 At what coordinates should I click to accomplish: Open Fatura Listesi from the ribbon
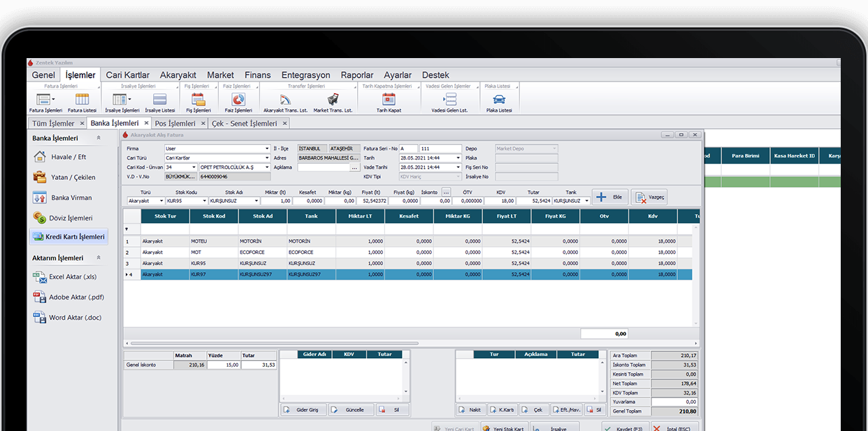[82, 99]
